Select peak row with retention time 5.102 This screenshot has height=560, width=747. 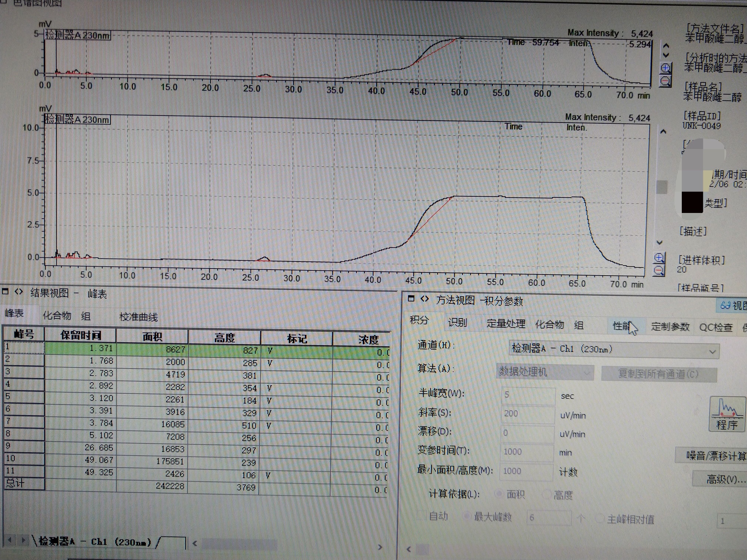pos(196,437)
